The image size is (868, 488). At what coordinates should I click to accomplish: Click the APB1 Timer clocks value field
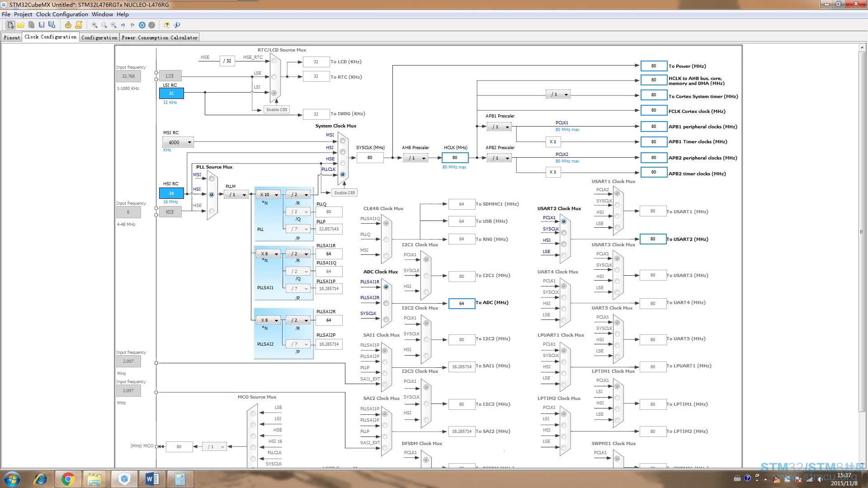click(654, 142)
